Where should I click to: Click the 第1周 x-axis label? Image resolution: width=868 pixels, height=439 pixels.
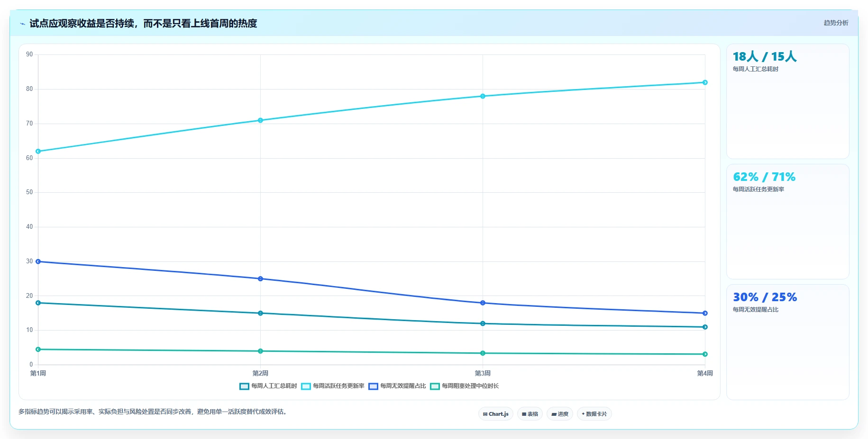click(38, 373)
